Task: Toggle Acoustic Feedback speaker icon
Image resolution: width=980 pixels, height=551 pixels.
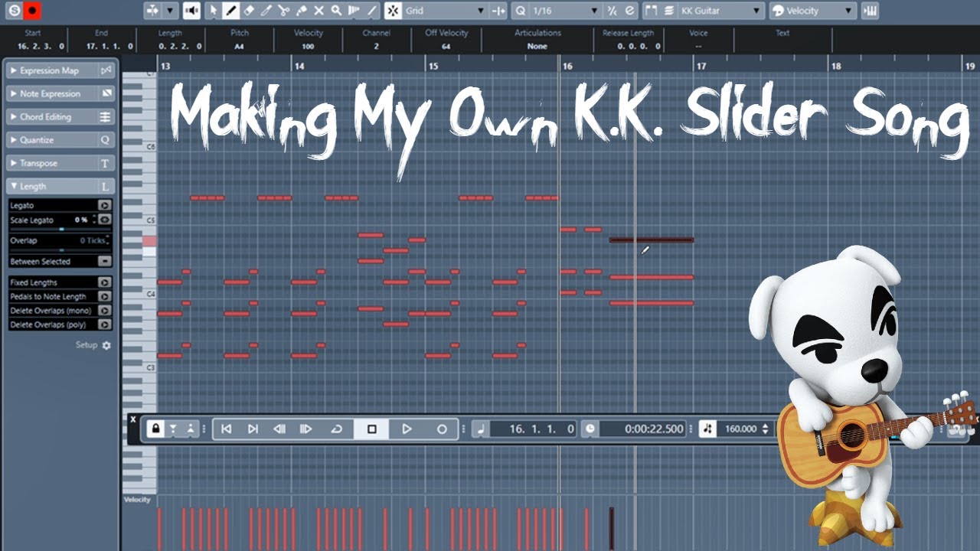Action: 191,11
